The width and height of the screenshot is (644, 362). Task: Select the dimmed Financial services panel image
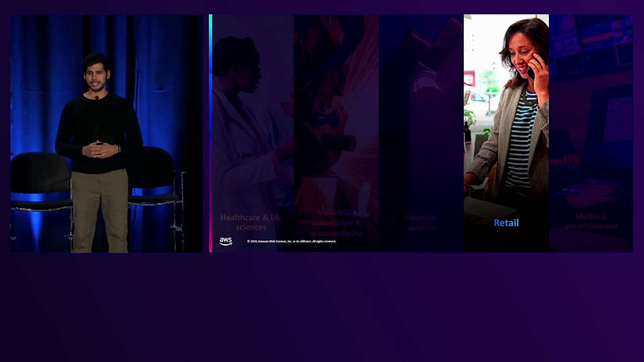coord(421,133)
